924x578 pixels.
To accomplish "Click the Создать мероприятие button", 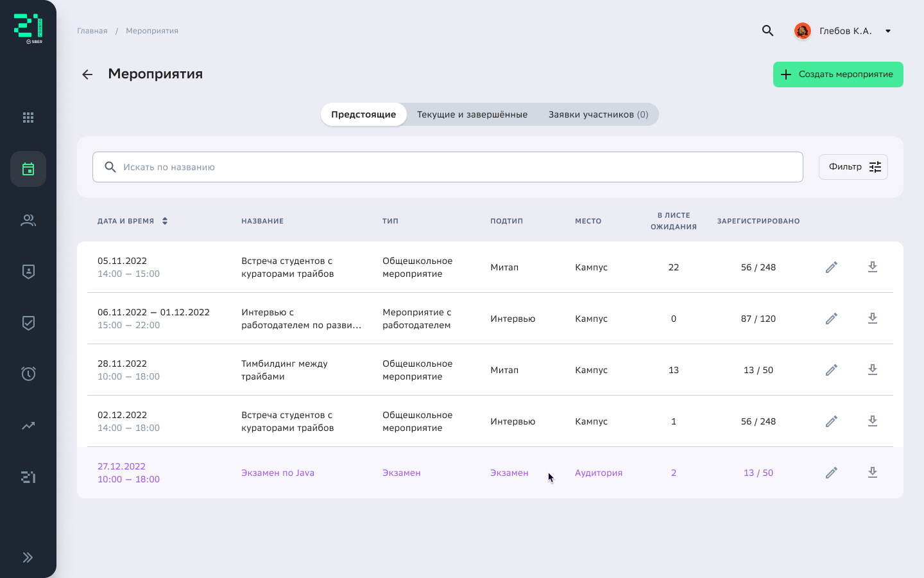I will (x=837, y=74).
